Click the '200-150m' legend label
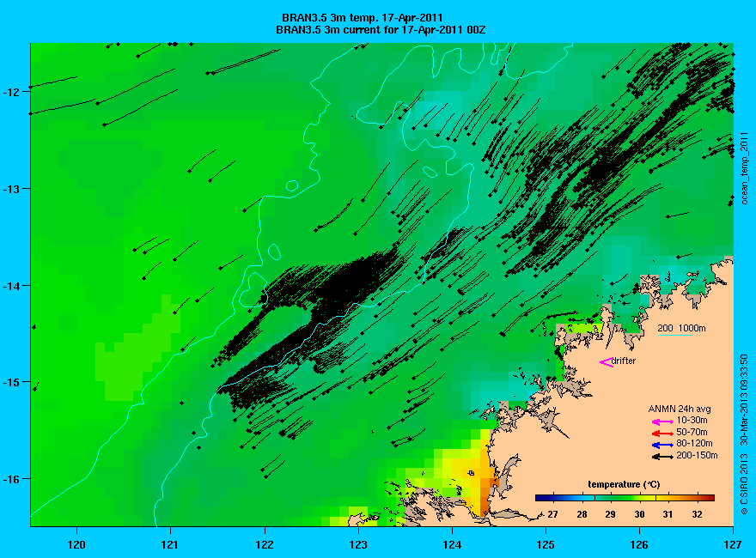This screenshot has height=558, width=756. pos(697,455)
